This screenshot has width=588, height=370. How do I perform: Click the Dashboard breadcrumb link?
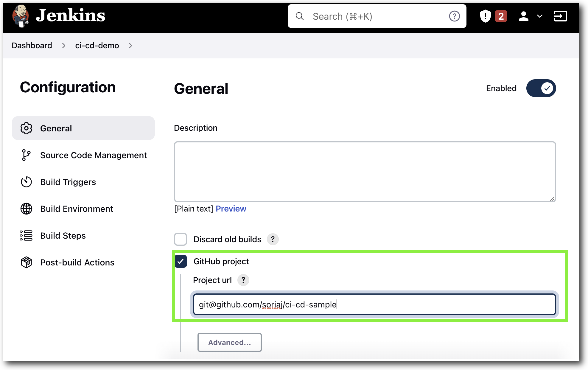point(32,45)
